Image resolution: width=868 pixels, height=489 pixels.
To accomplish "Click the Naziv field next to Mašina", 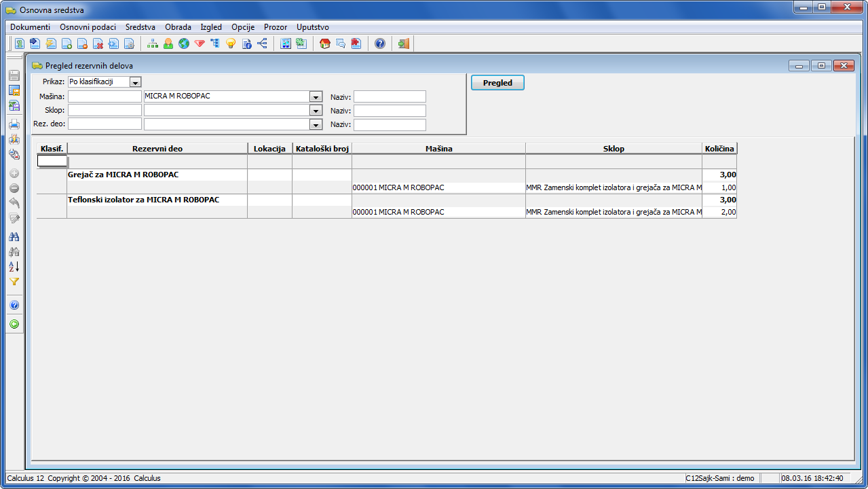I will coord(390,96).
